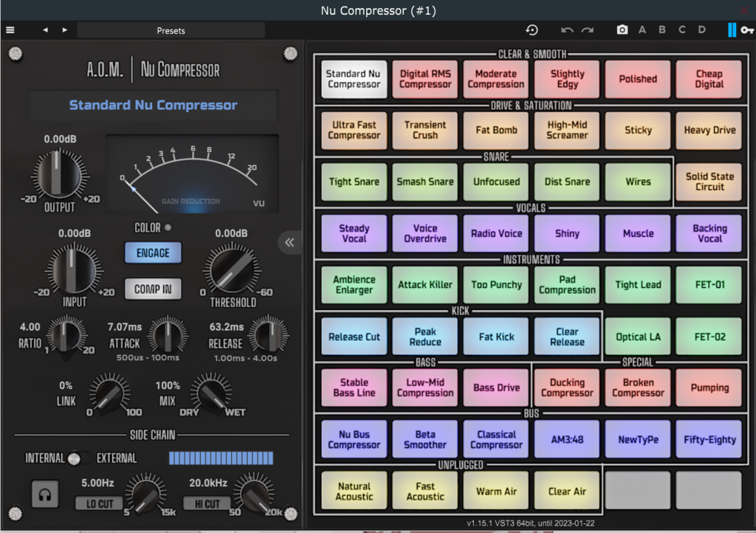Toggle the sidechain headphone listen button
The width and height of the screenshot is (756, 533).
click(45, 494)
